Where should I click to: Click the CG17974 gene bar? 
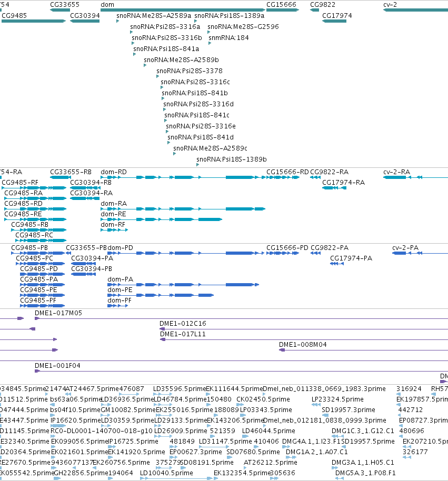pyautogui.click(x=334, y=21)
